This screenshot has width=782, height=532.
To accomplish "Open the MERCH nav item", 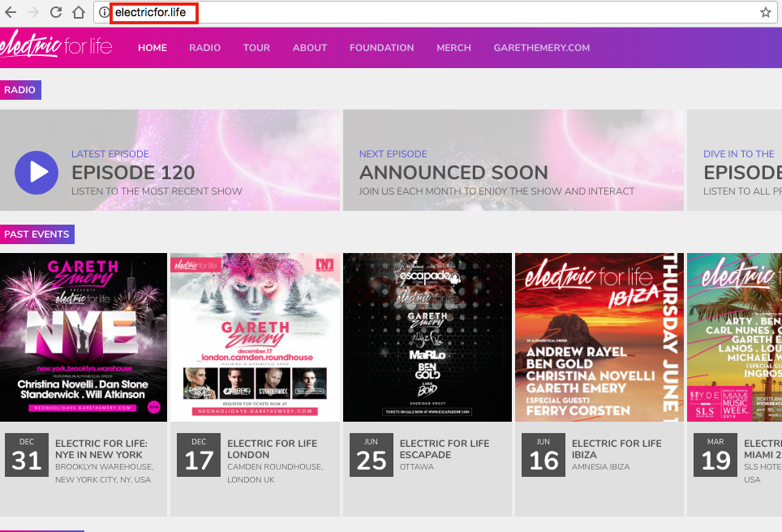I will [x=453, y=48].
